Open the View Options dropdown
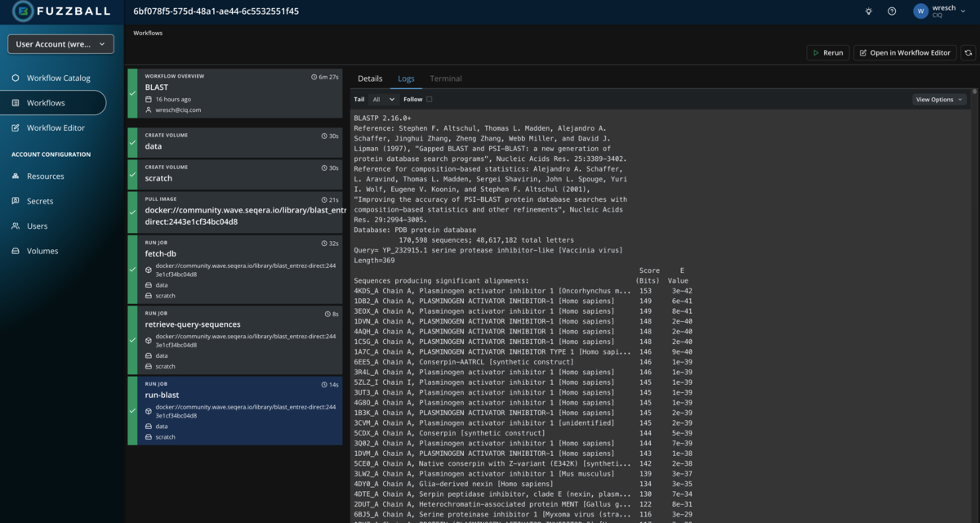 tap(939, 98)
